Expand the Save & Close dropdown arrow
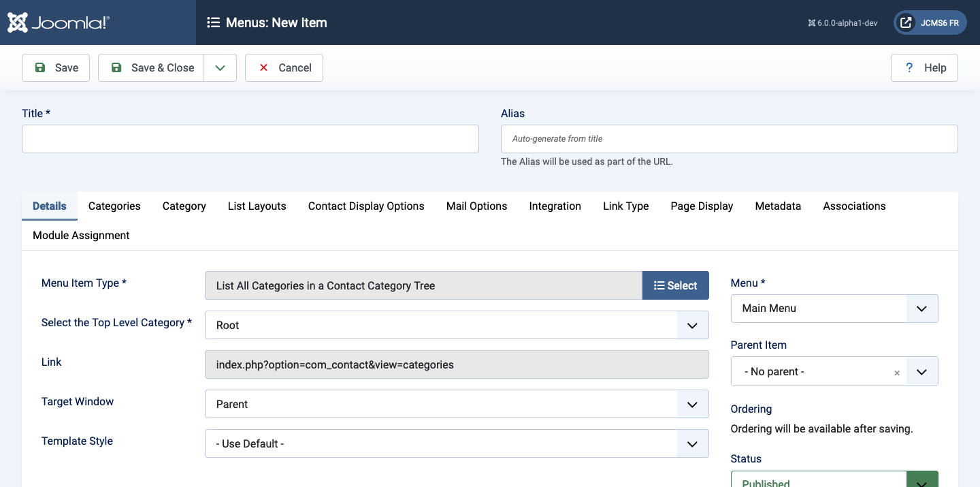The width and height of the screenshot is (980, 487). (220, 67)
